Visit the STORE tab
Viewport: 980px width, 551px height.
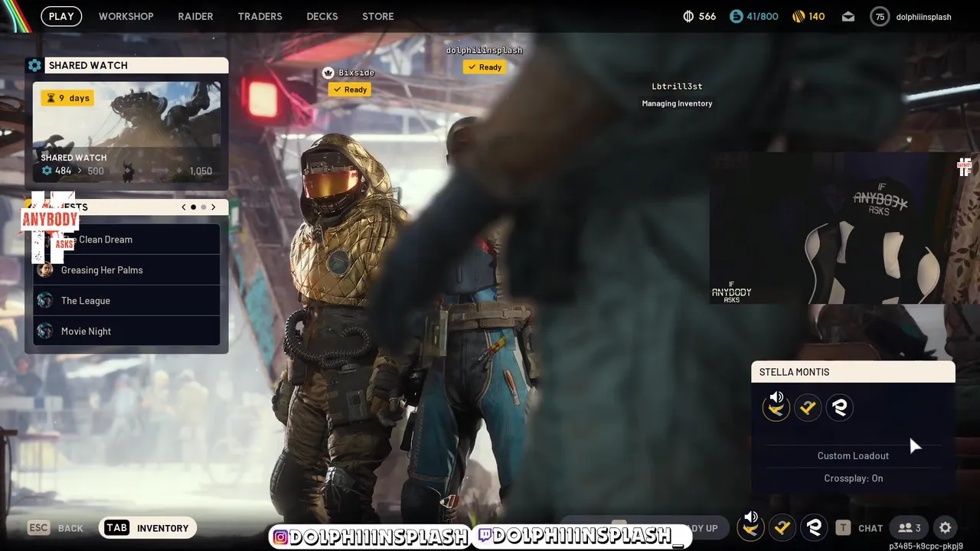coord(377,16)
